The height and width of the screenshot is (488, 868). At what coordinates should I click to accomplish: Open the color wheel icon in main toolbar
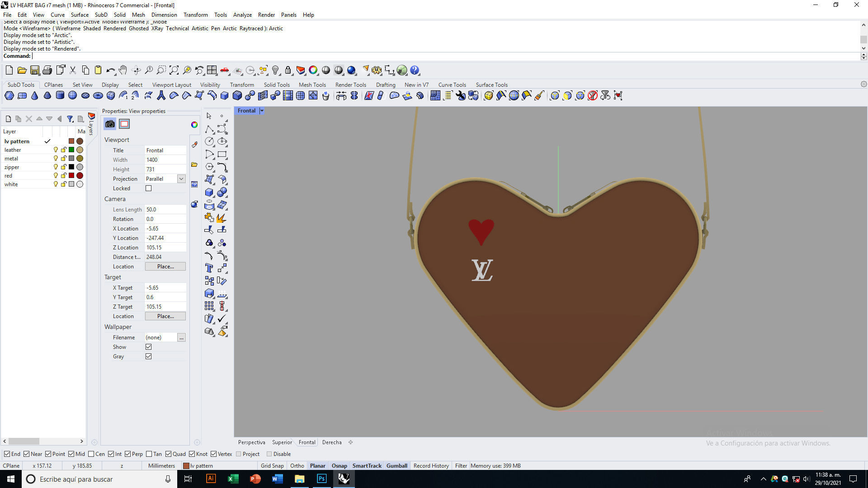coord(313,70)
